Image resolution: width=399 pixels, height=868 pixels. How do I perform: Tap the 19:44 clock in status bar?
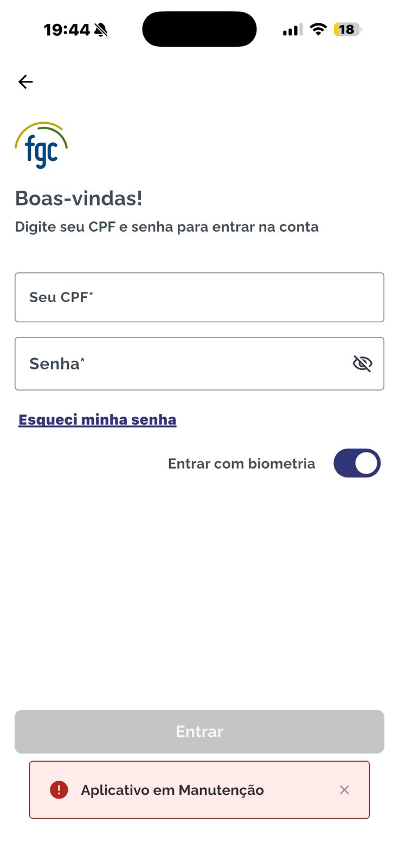[67, 30]
